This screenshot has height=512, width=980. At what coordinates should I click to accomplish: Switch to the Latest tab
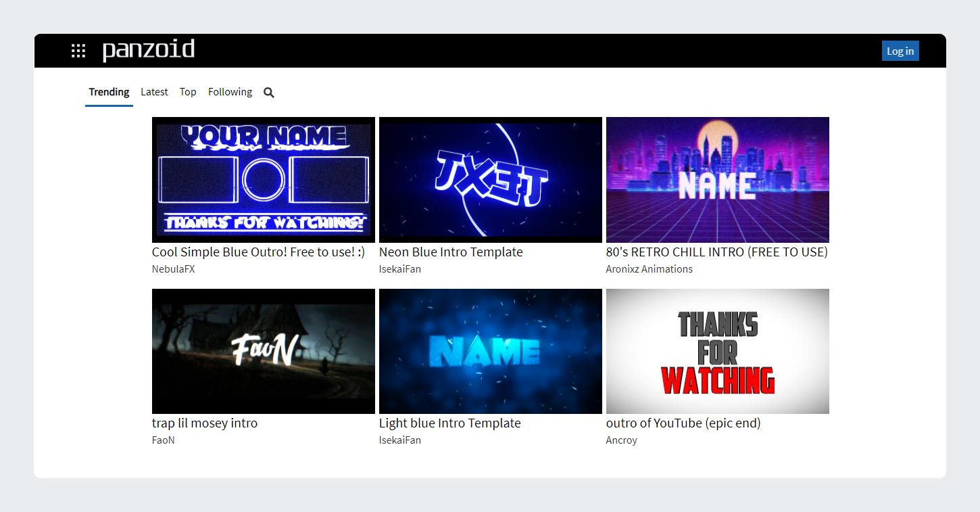tap(154, 92)
